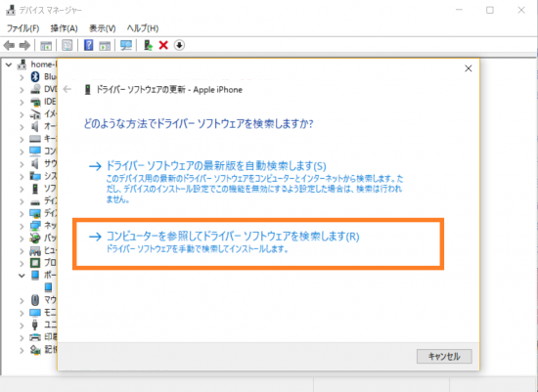Screen dimensions: 538x392
Task: Click the heading どのような方法でドライバー ソフトウェアを検索しますか?
Action: pyautogui.click(x=199, y=124)
